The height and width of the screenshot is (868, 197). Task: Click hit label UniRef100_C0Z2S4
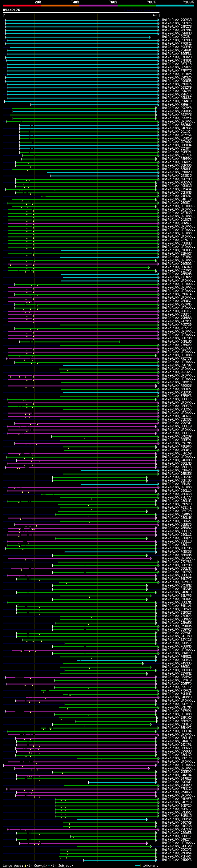tap(177, 37)
